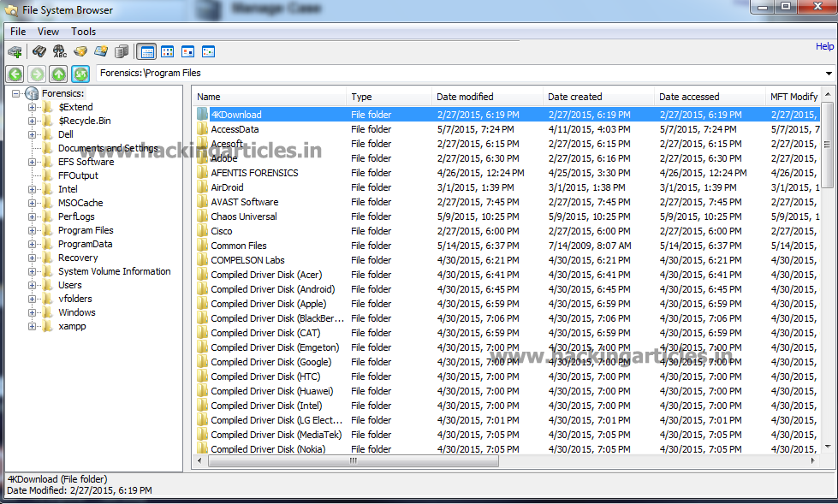Select Compiled Driver Disk (Acer) row

[507, 275]
